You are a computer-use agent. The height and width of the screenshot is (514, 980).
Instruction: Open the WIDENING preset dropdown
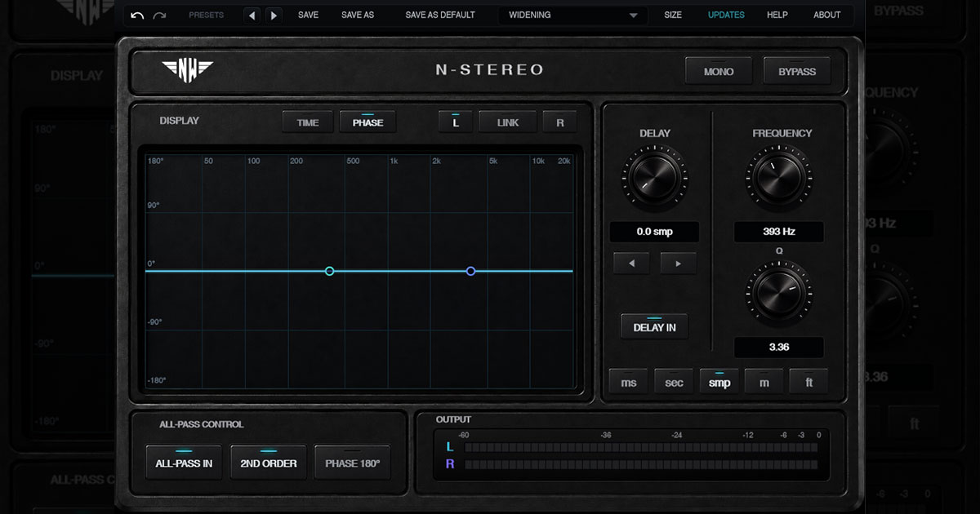coord(572,15)
